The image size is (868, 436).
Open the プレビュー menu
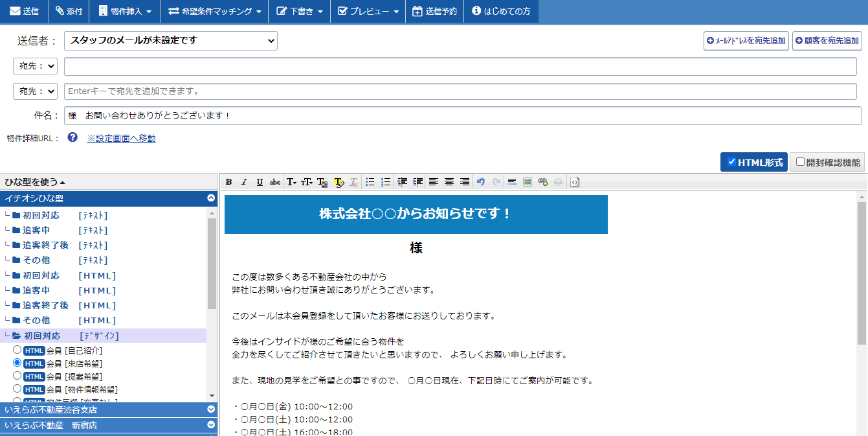click(x=368, y=11)
